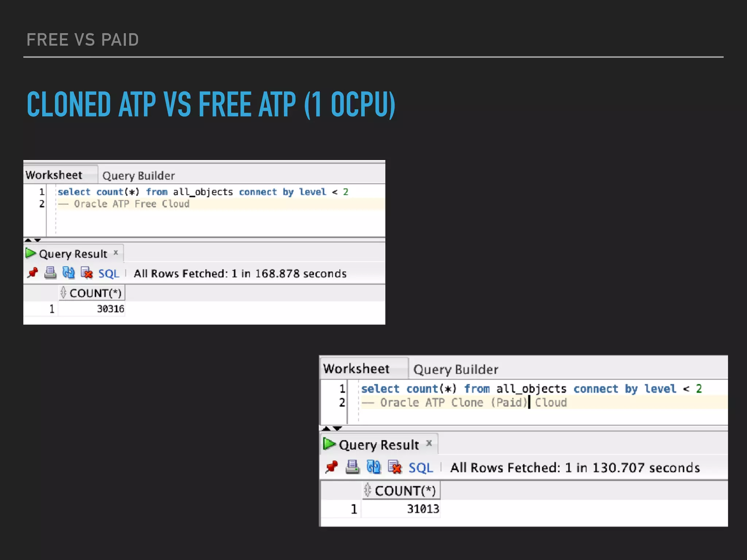747x560 pixels.
Task: Click comment line 'Oracle ATP Free Cloud'
Action: pos(124,204)
